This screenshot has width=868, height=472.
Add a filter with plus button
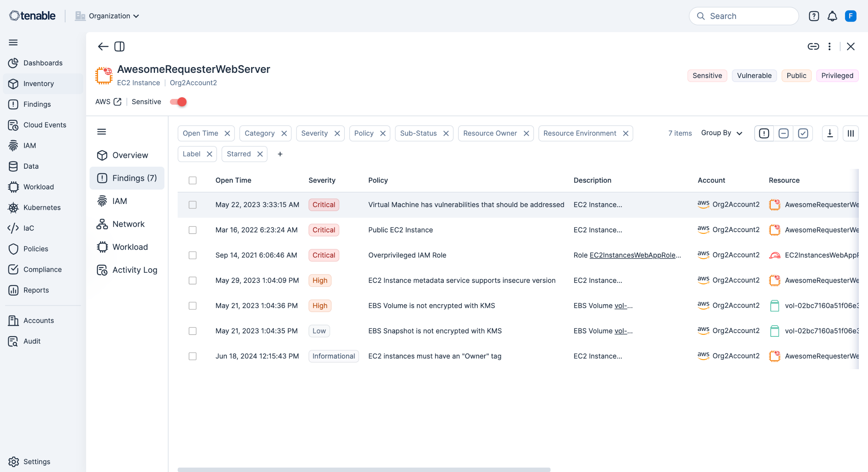click(280, 154)
